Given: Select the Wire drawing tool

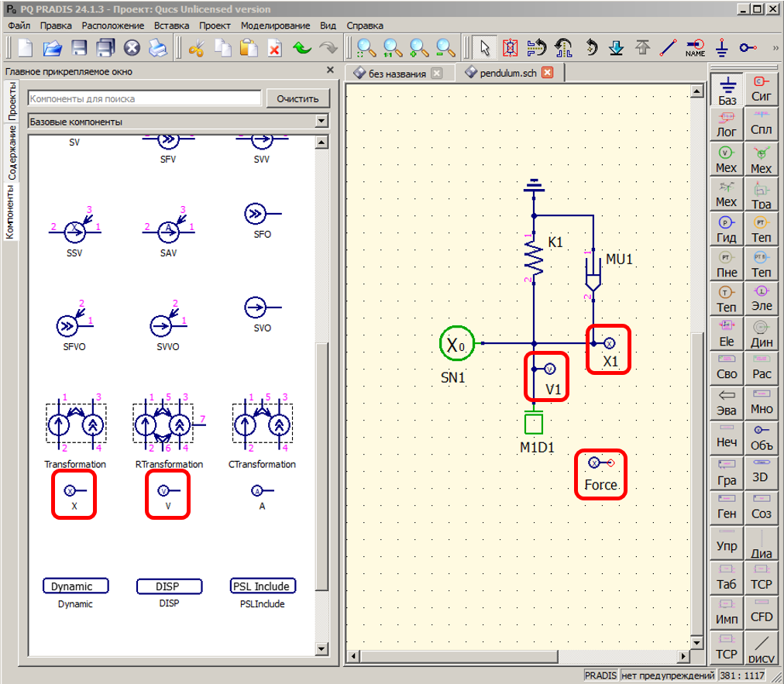Looking at the screenshot, I should tap(668, 47).
